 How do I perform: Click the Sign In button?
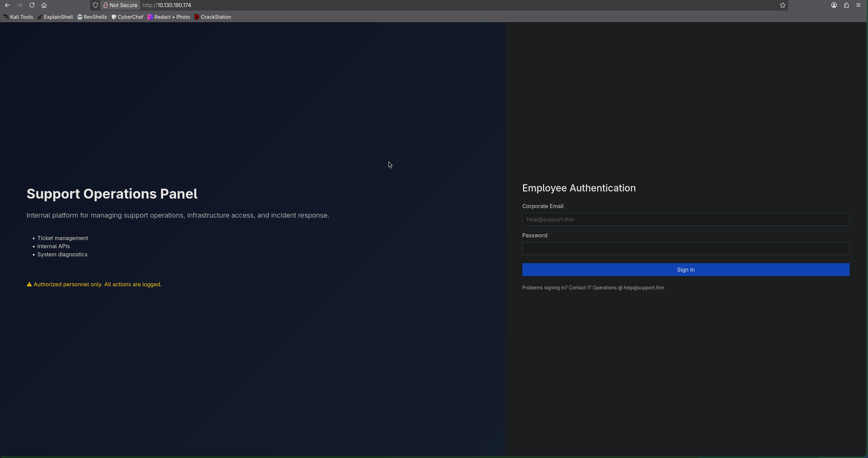[x=686, y=270]
